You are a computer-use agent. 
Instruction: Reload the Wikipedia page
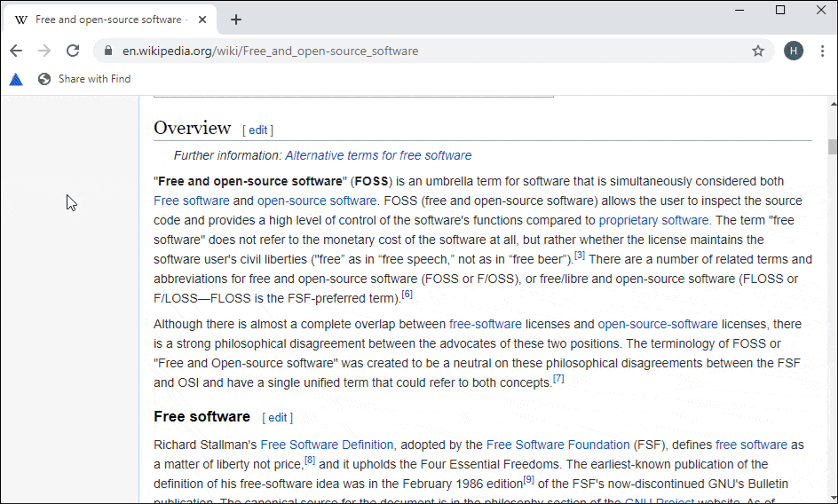[73, 51]
